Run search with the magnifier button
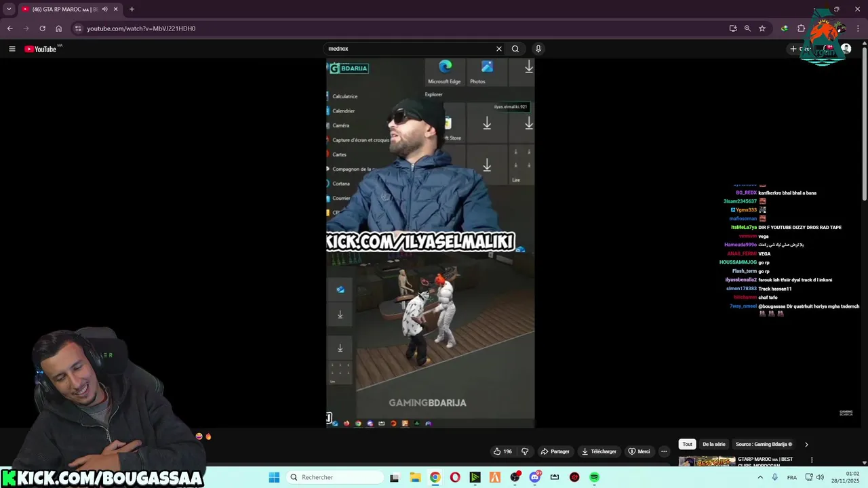The height and width of the screenshot is (488, 868). point(515,49)
